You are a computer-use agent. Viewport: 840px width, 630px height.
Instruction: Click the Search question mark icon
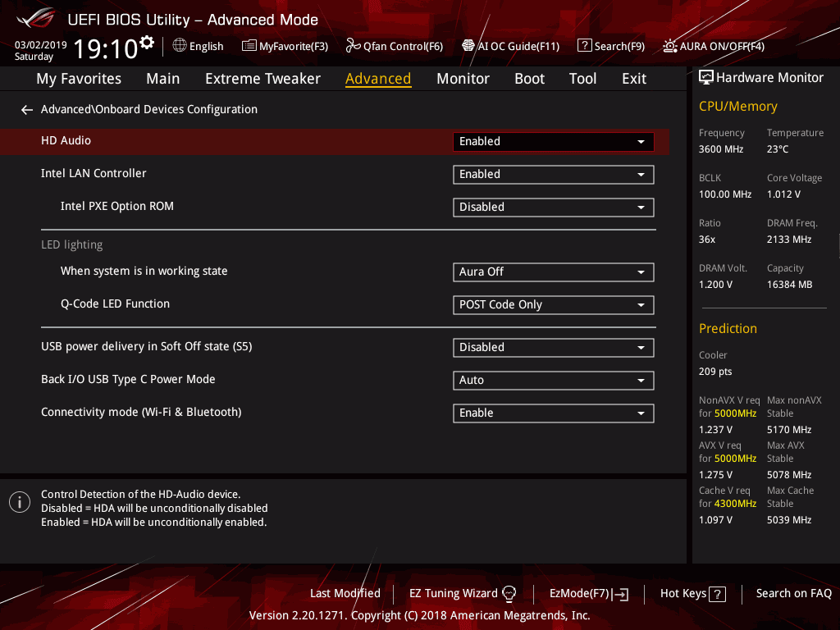tap(584, 46)
